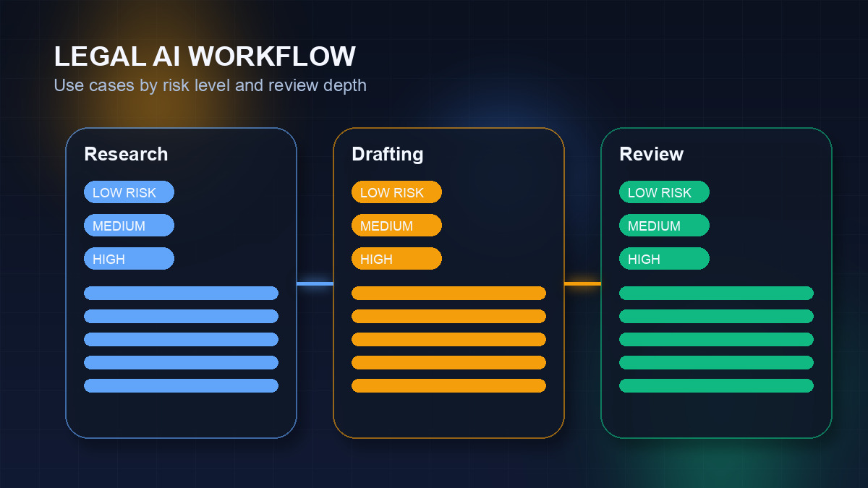868x488 pixels.
Task: Select the LOW RISK badge under Research
Action: point(129,192)
